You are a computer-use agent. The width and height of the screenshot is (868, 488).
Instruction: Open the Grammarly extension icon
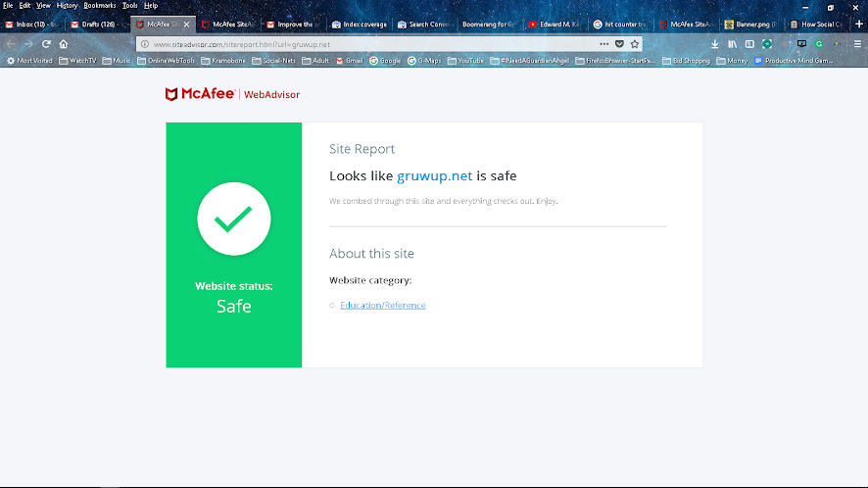click(819, 44)
